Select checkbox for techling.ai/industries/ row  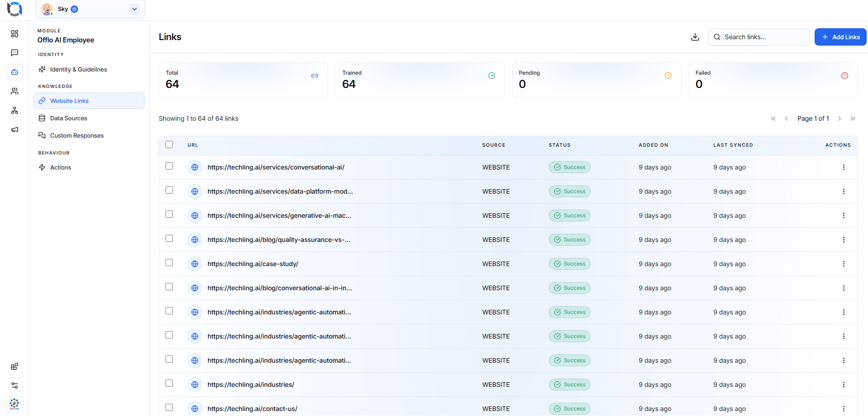[x=169, y=383]
